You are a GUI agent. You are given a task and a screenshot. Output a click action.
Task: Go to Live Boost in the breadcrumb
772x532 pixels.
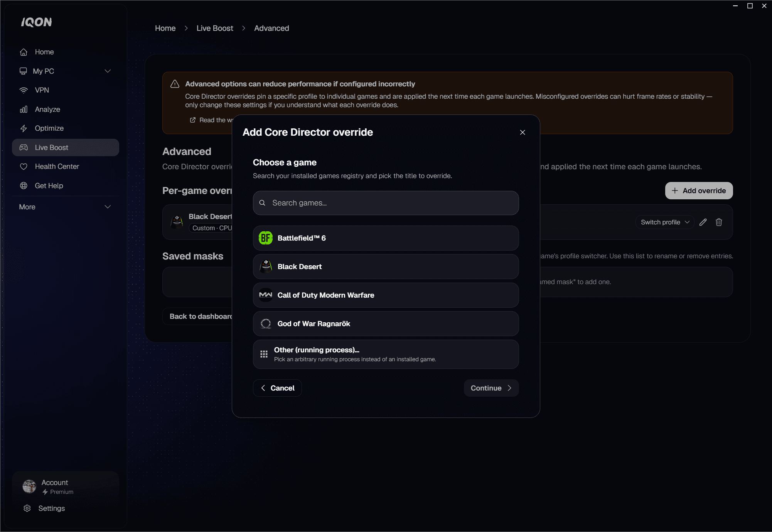(x=215, y=28)
